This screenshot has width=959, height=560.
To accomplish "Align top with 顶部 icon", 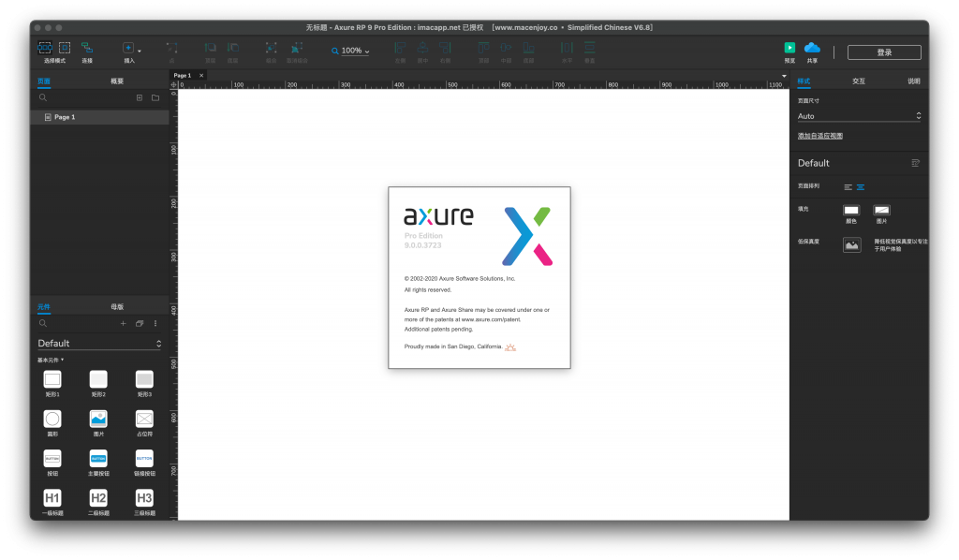I will pyautogui.click(x=483, y=48).
